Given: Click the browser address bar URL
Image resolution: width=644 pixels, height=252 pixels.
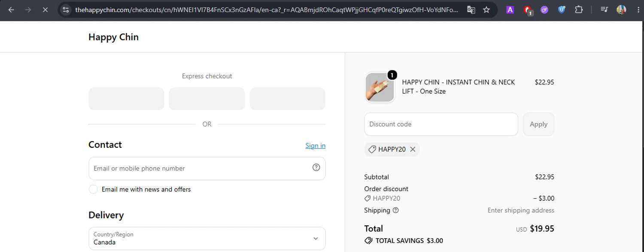Looking at the screenshot, I should click(x=266, y=9).
